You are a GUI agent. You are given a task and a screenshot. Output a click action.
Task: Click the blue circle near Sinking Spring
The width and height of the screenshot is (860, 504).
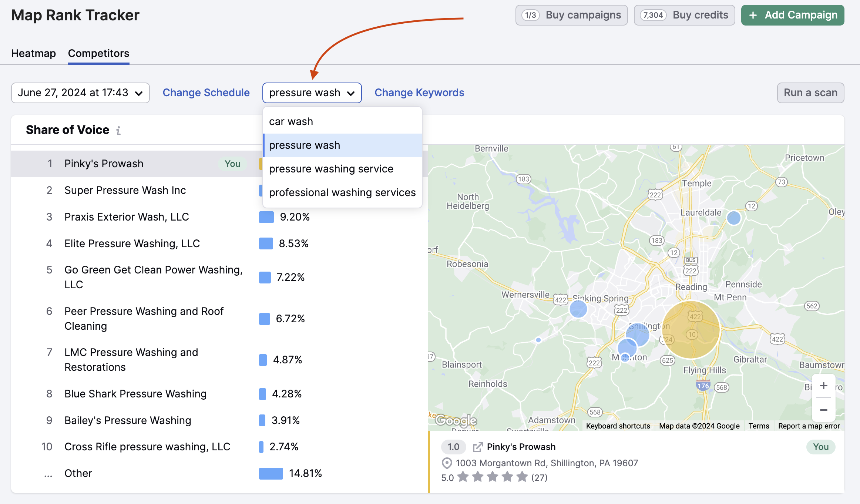[x=578, y=309]
